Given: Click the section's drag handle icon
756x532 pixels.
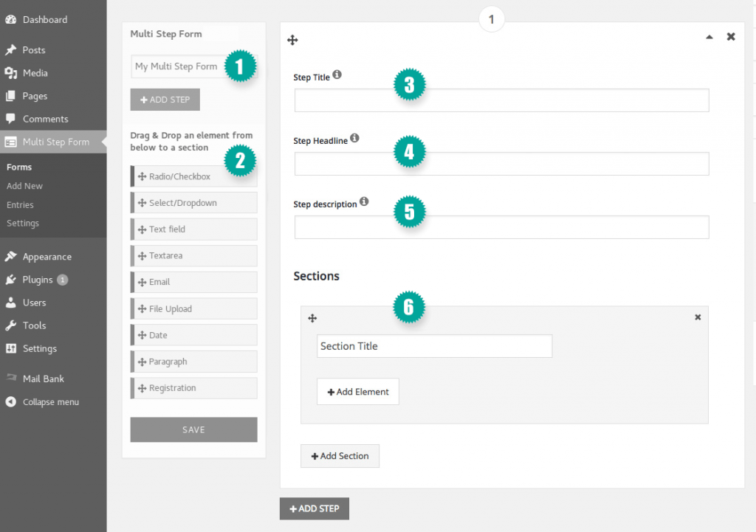Looking at the screenshot, I should pyautogui.click(x=312, y=317).
